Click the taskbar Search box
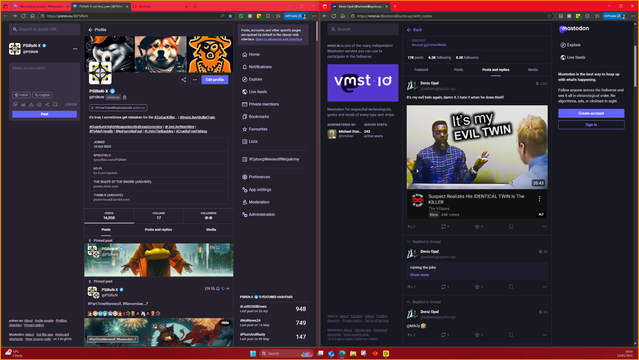Image resolution: width=639 pixels, height=360 pixels. tap(286, 353)
